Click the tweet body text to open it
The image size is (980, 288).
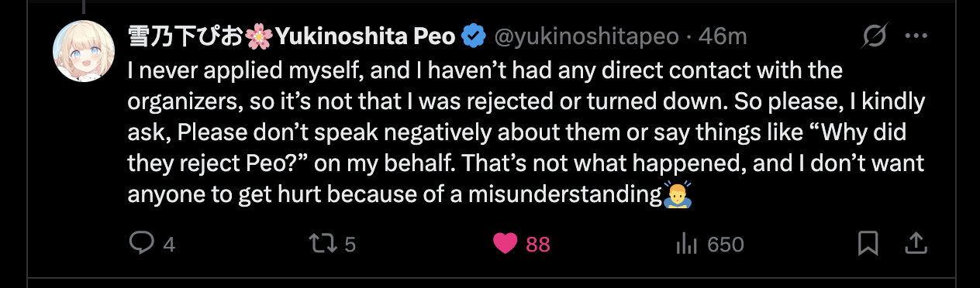coord(526,132)
